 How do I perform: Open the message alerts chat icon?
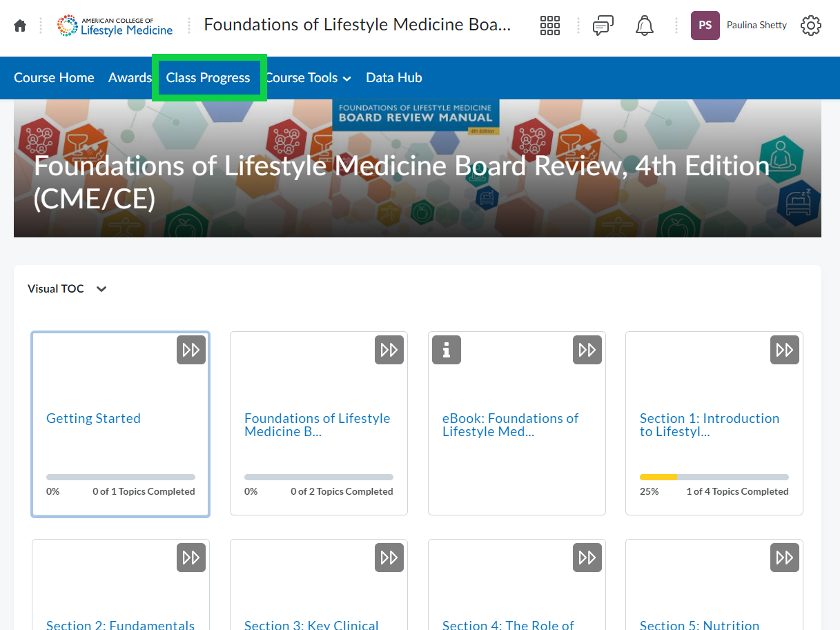(603, 26)
